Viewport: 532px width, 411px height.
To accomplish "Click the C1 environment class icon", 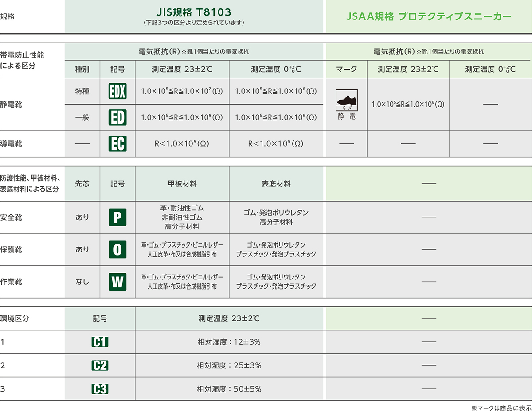I will tap(100, 342).
